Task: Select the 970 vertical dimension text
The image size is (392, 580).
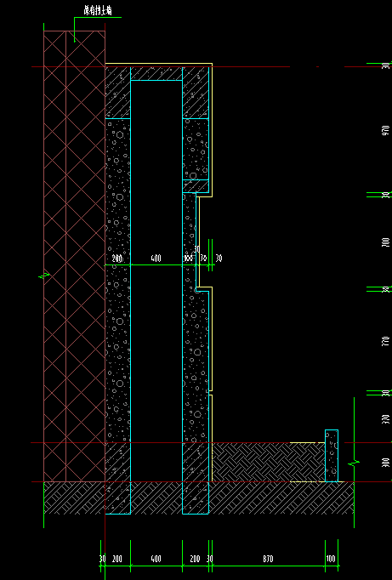Action: pyautogui.click(x=386, y=131)
